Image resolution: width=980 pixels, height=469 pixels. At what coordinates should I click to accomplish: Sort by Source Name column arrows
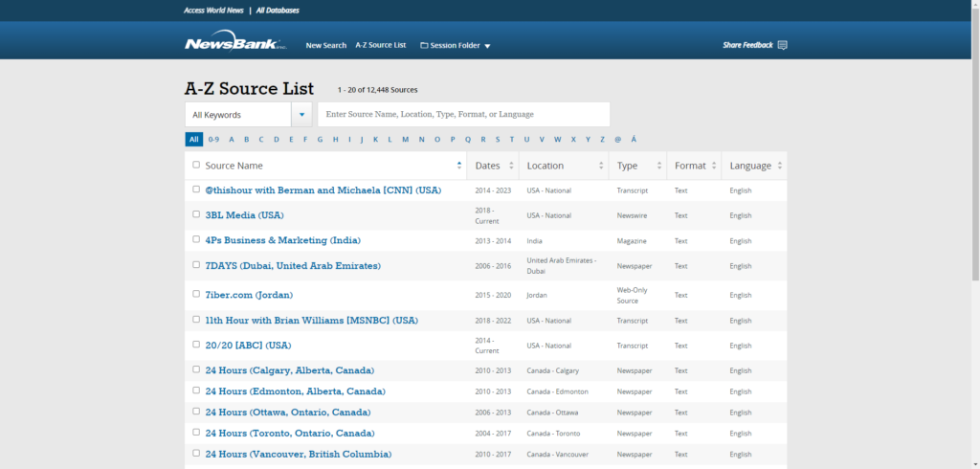(x=460, y=166)
